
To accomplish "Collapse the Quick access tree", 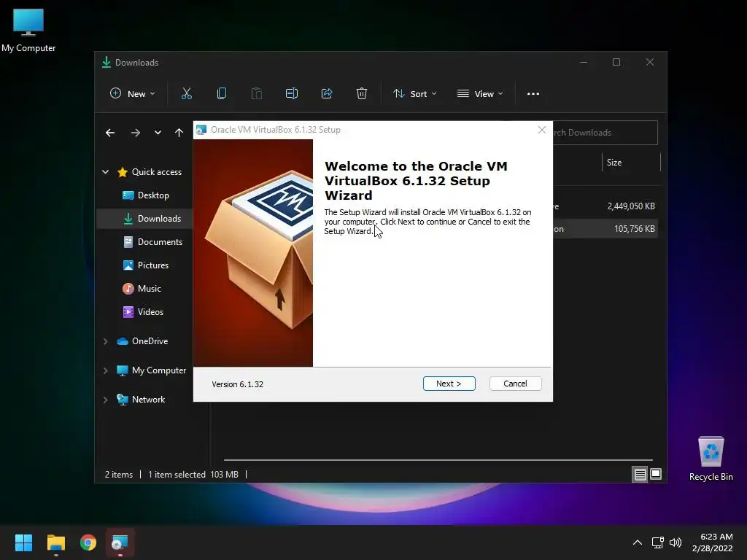I will (x=105, y=172).
